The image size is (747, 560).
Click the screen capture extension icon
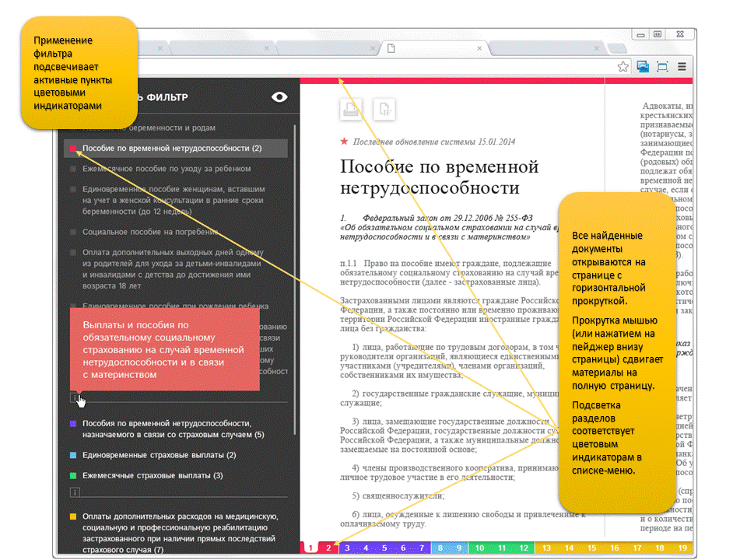(x=662, y=67)
